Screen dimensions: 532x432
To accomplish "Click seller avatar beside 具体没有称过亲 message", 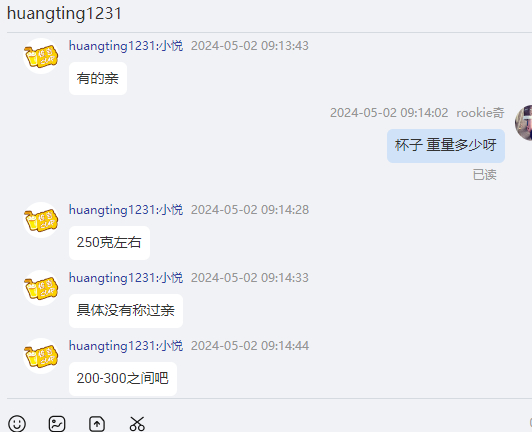I will pyautogui.click(x=41, y=288).
